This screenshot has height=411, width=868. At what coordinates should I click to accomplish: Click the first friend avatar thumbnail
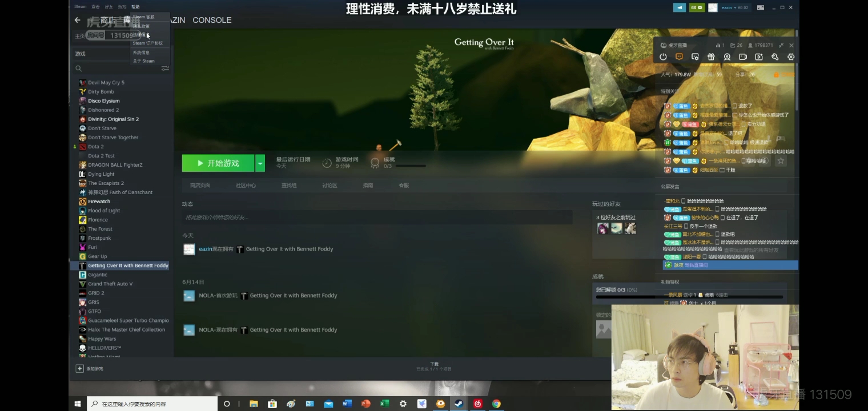[x=602, y=228]
